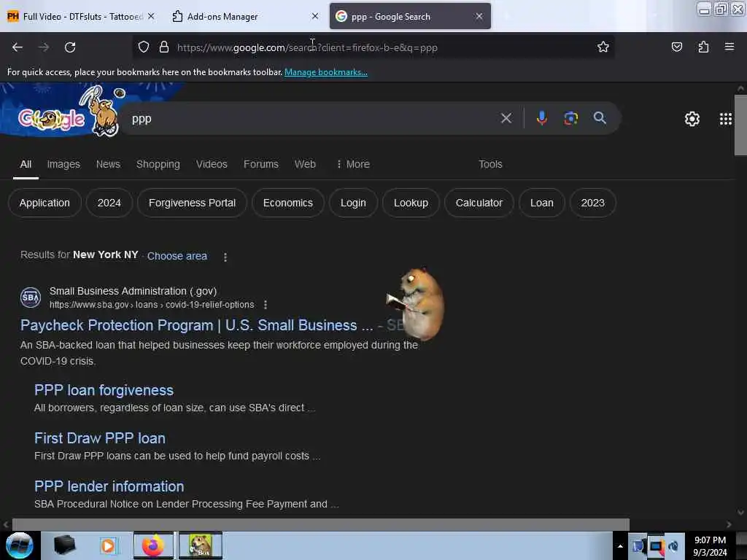
Task: Search by image with Lens icon
Action: click(x=570, y=118)
